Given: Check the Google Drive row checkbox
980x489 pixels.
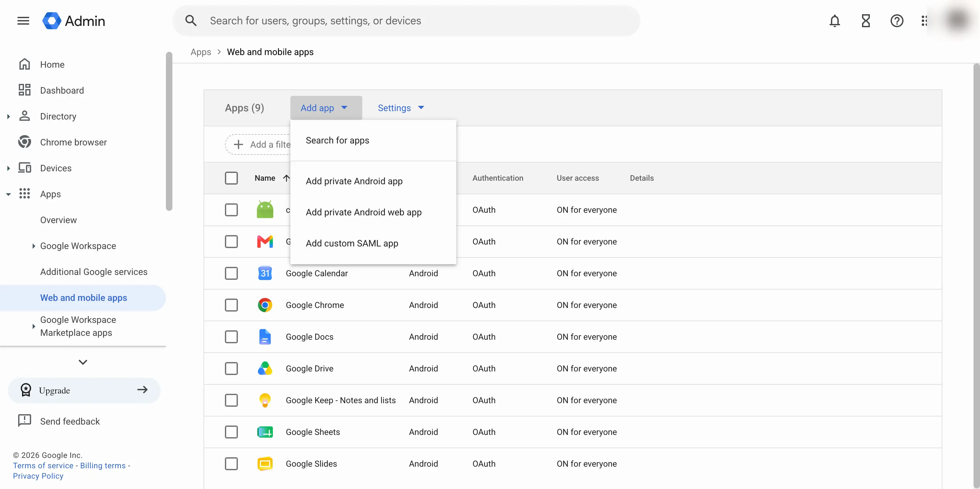Looking at the screenshot, I should 231,368.
